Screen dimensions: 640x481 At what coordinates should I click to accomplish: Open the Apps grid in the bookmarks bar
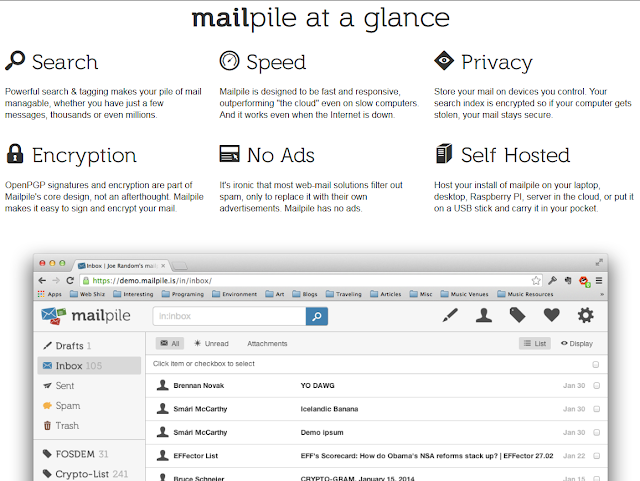coord(49,294)
